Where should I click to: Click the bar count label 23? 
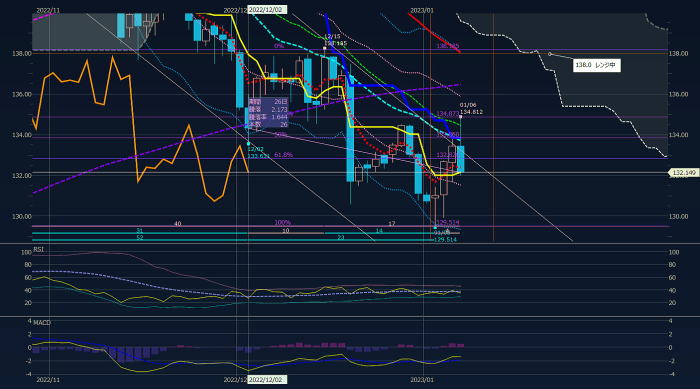coord(341,238)
